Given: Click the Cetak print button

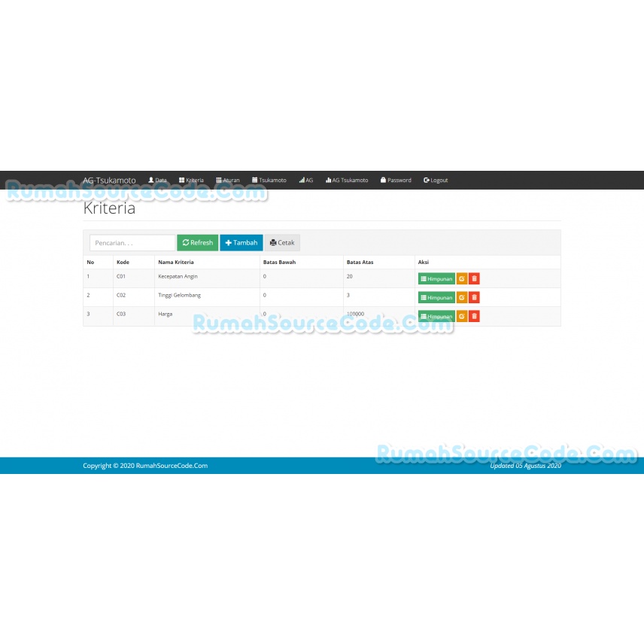Looking at the screenshot, I should point(282,243).
